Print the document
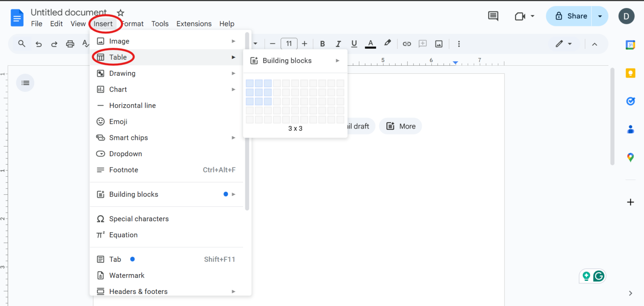The height and width of the screenshot is (306, 644). [x=70, y=44]
